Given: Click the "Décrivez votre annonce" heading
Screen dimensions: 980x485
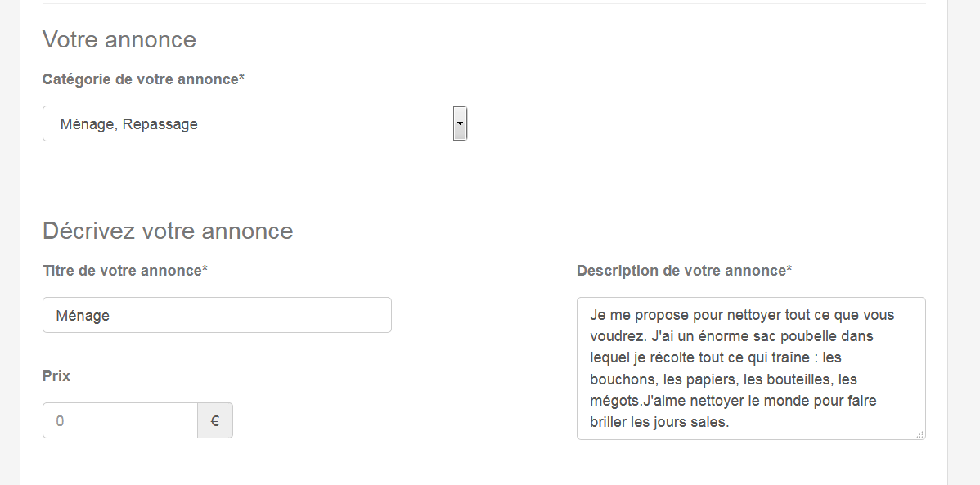Looking at the screenshot, I should click(168, 231).
